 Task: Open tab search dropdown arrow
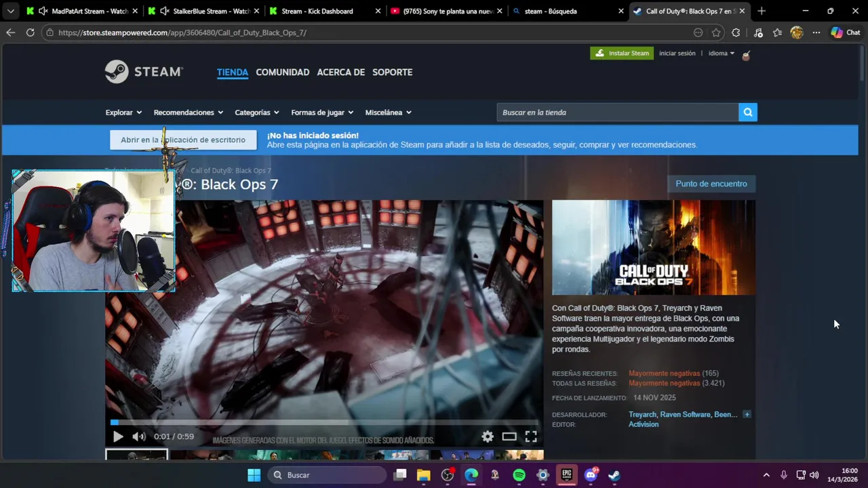tap(10, 11)
